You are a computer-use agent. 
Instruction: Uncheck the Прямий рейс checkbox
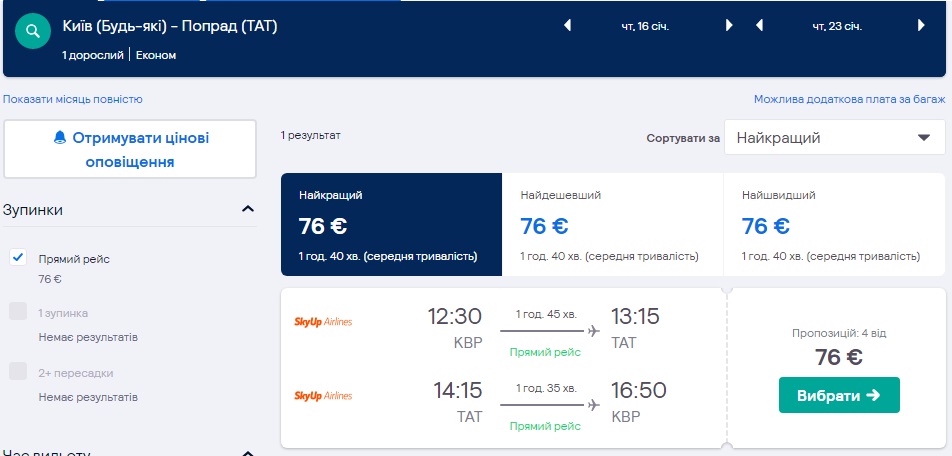click(x=18, y=258)
